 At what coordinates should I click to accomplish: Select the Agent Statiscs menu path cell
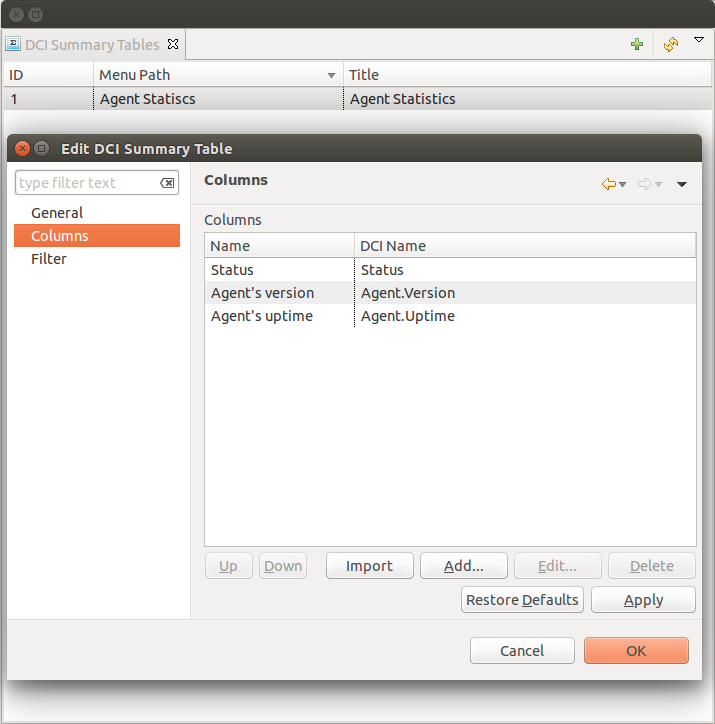click(x=218, y=99)
